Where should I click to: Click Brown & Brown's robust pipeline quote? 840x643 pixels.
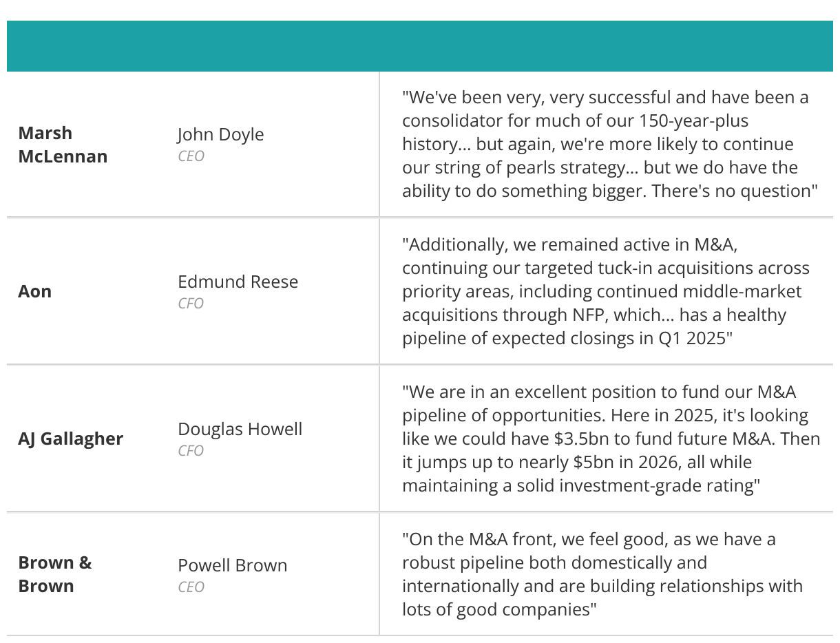[602, 574]
